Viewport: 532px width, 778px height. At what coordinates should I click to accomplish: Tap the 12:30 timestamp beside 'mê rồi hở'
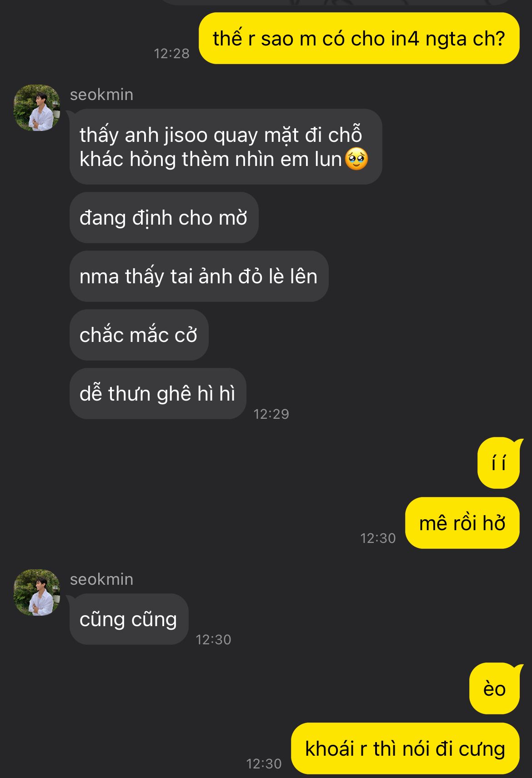[378, 538]
